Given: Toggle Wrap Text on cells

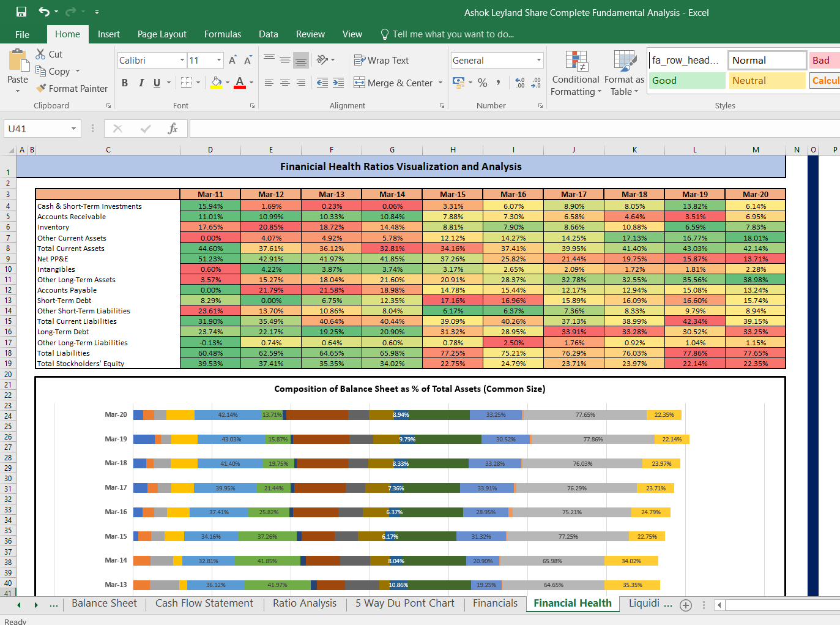Looking at the screenshot, I should (381, 60).
